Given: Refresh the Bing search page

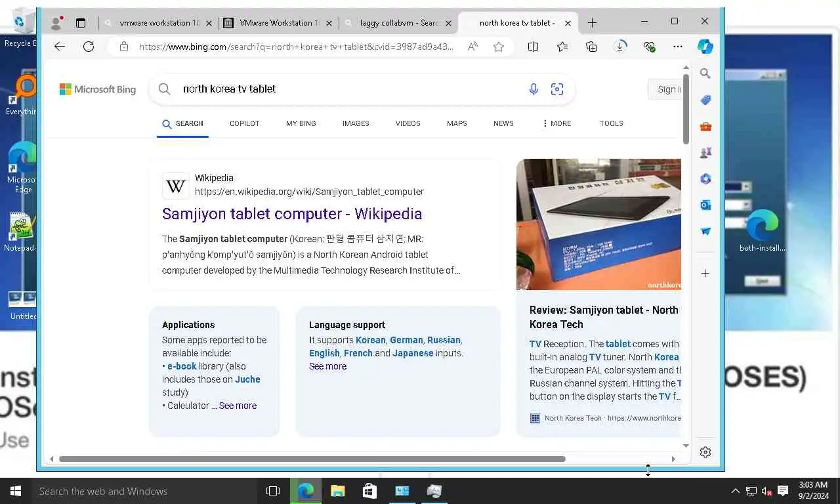Looking at the screenshot, I should click(89, 47).
